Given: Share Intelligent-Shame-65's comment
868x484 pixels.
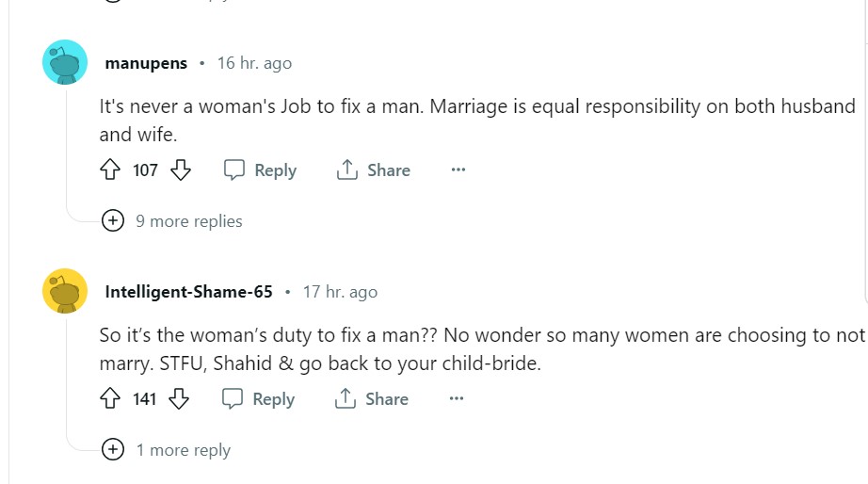Looking at the screenshot, I should click(372, 399).
